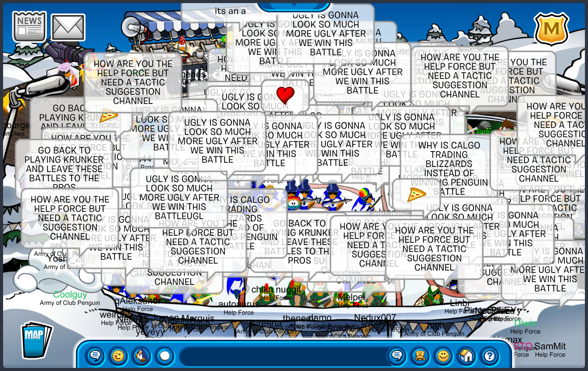
Task: Click the player name autoaurus
Action: click(x=239, y=305)
